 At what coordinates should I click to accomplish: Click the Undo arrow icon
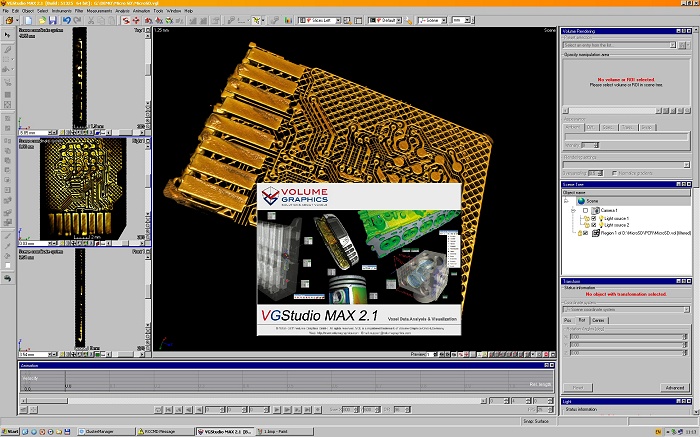(66, 20)
